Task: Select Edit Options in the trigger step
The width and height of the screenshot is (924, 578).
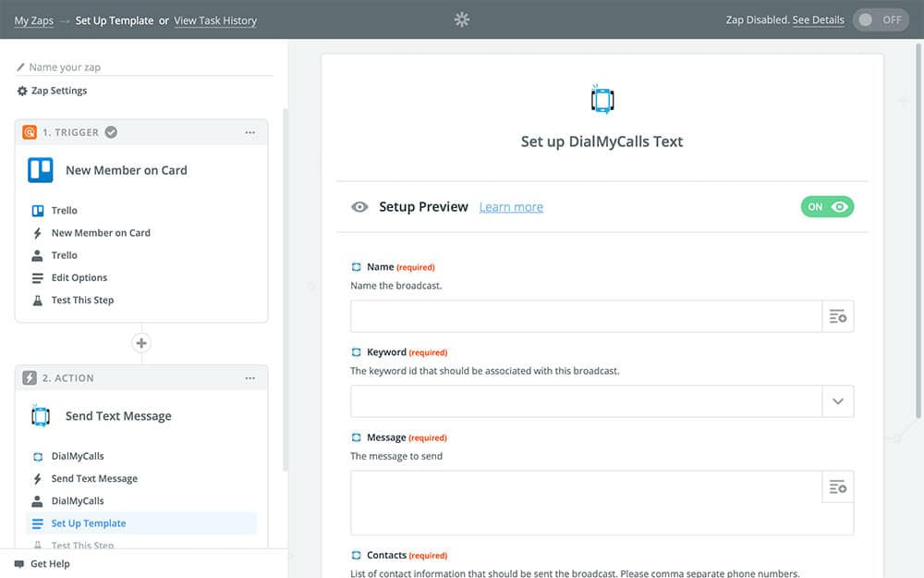Action: [x=79, y=277]
